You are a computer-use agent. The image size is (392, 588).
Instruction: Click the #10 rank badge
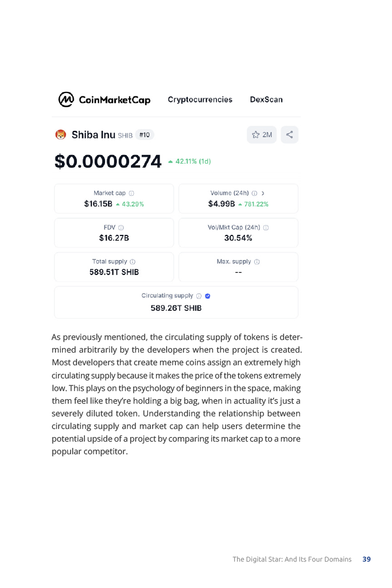click(145, 135)
